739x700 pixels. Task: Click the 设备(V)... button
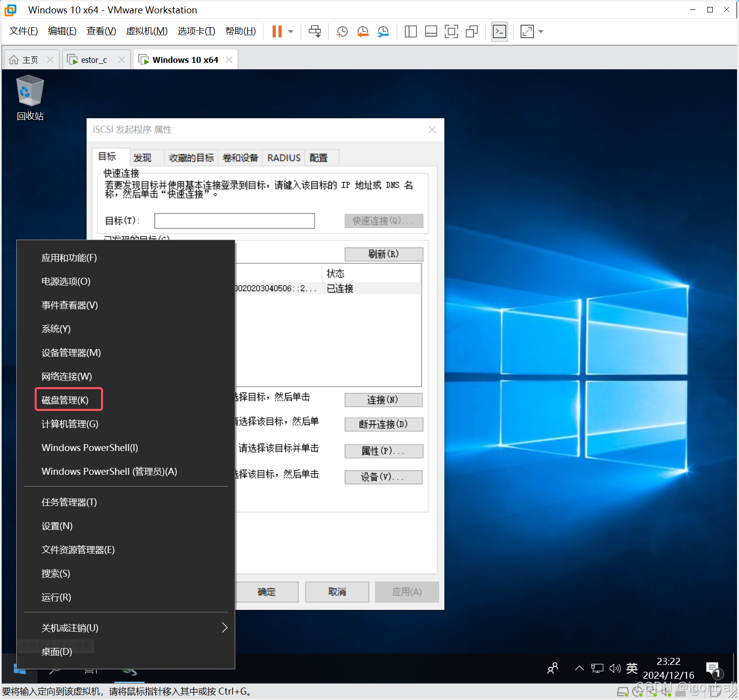pos(384,477)
